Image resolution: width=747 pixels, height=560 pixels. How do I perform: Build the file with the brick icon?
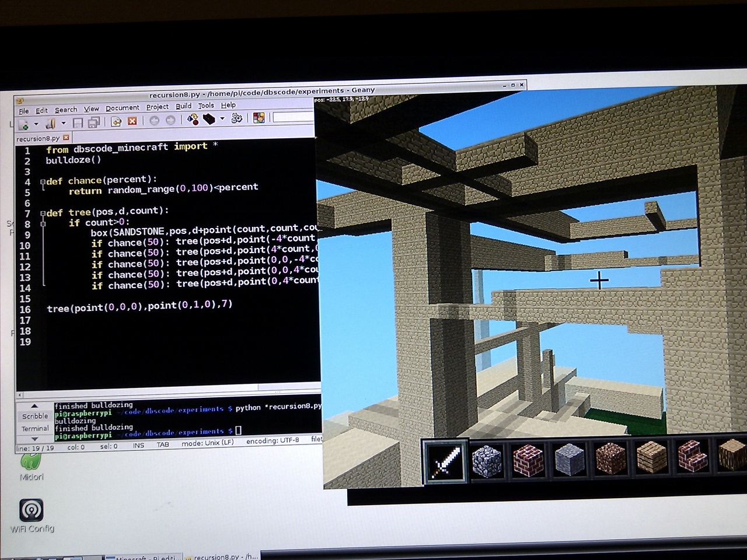[x=209, y=119]
